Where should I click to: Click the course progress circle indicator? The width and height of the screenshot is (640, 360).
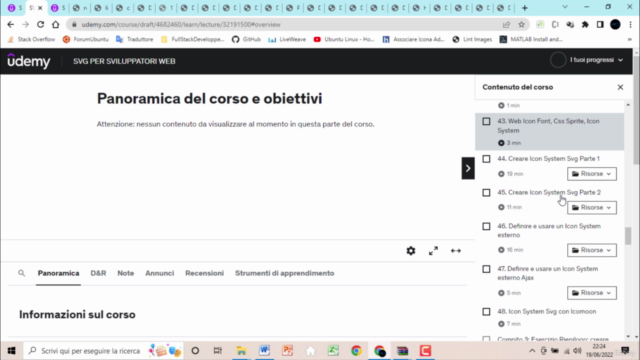click(558, 60)
